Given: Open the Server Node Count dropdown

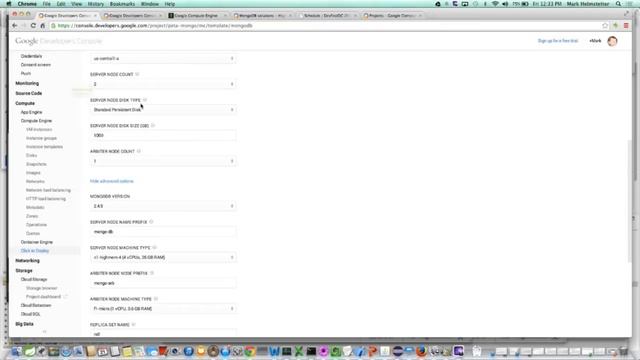Looking at the screenshot, I should [x=163, y=84].
